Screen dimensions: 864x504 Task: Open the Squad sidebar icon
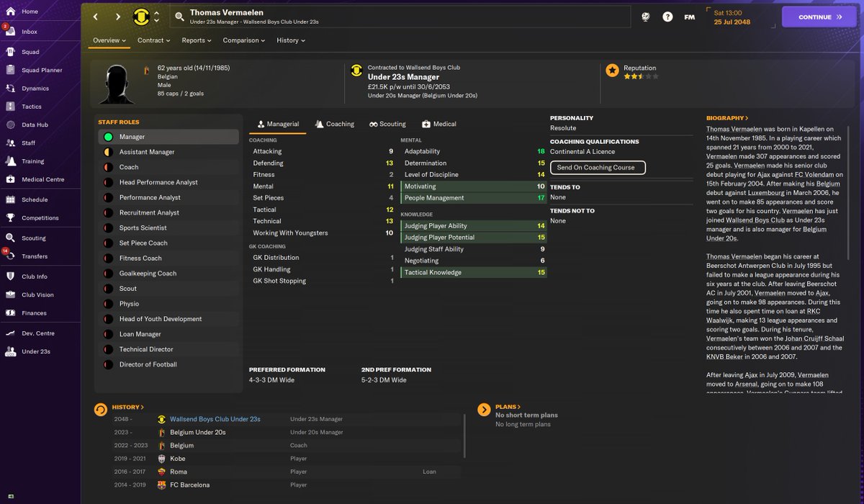[10, 52]
